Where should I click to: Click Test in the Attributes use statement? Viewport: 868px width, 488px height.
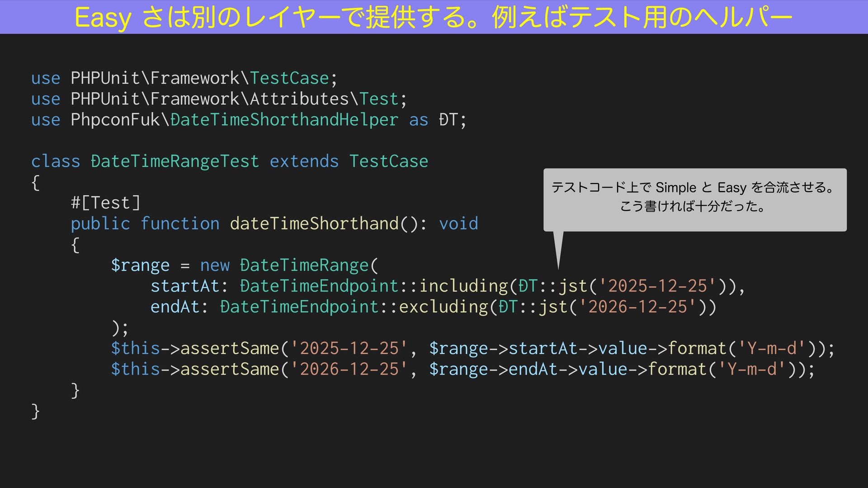click(x=379, y=99)
